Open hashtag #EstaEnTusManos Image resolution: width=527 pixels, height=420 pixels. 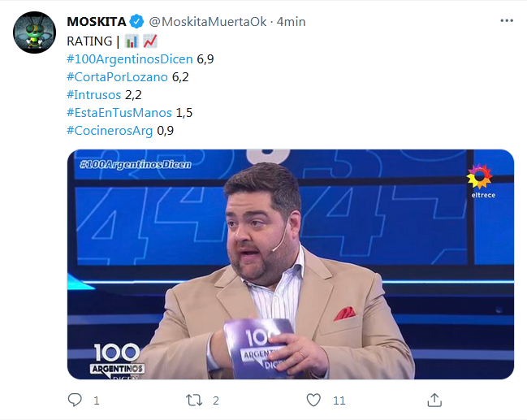(x=119, y=113)
